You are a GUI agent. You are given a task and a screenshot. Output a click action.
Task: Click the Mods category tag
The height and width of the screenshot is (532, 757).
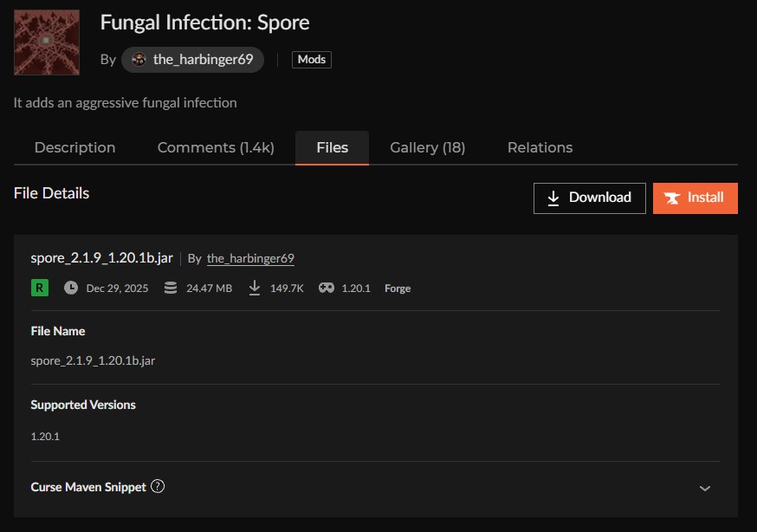[x=312, y=60]
